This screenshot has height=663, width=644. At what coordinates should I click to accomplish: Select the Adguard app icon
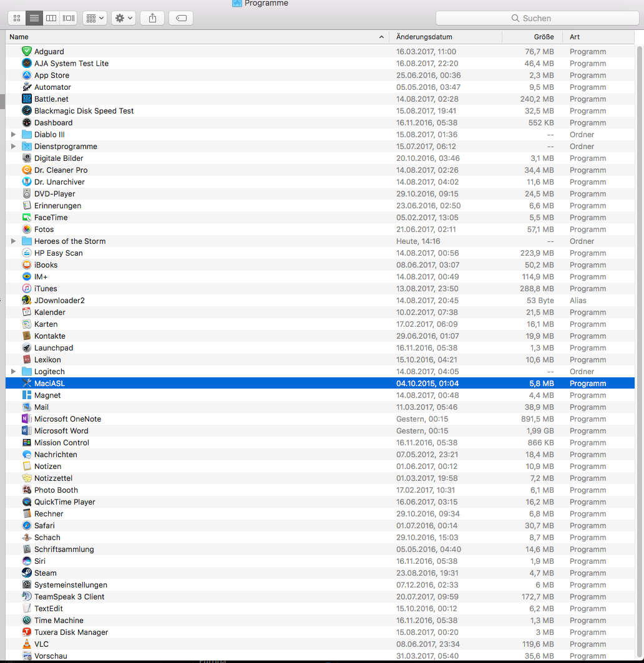pyautogui.click(x=27, y=51)
